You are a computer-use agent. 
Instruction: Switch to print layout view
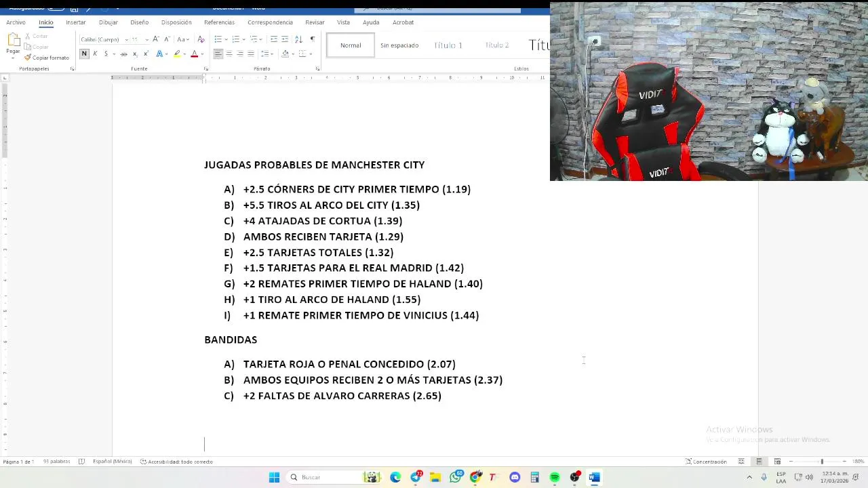tap(759, 462)
